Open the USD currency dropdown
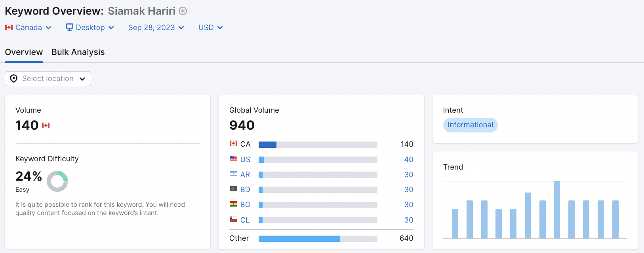The height and width of the screenshot is (253, 644). coord(211,27)
